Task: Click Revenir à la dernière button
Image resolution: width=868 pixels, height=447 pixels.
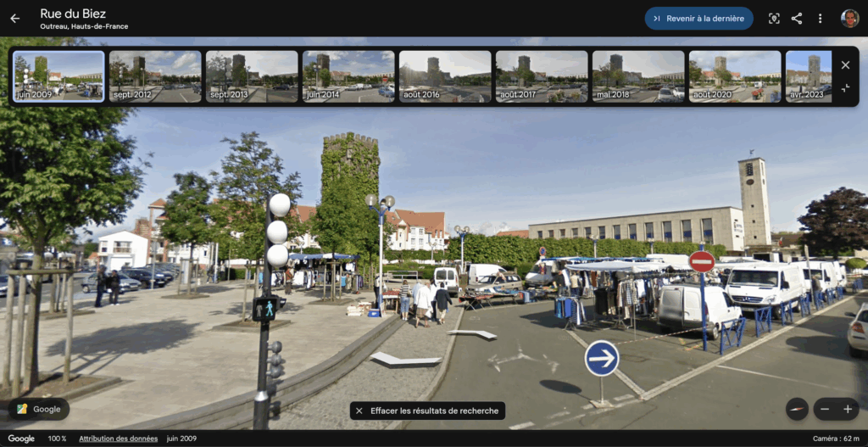Action: 698,19
